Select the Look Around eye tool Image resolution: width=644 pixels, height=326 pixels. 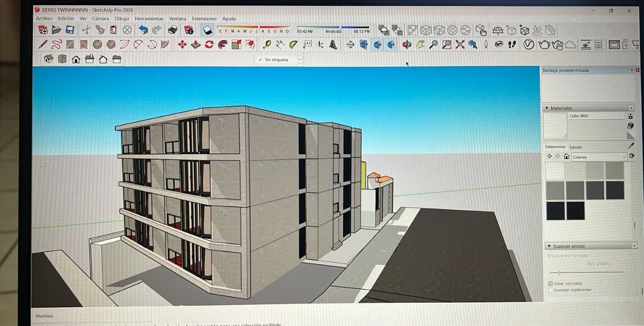[x=499, y=45]
